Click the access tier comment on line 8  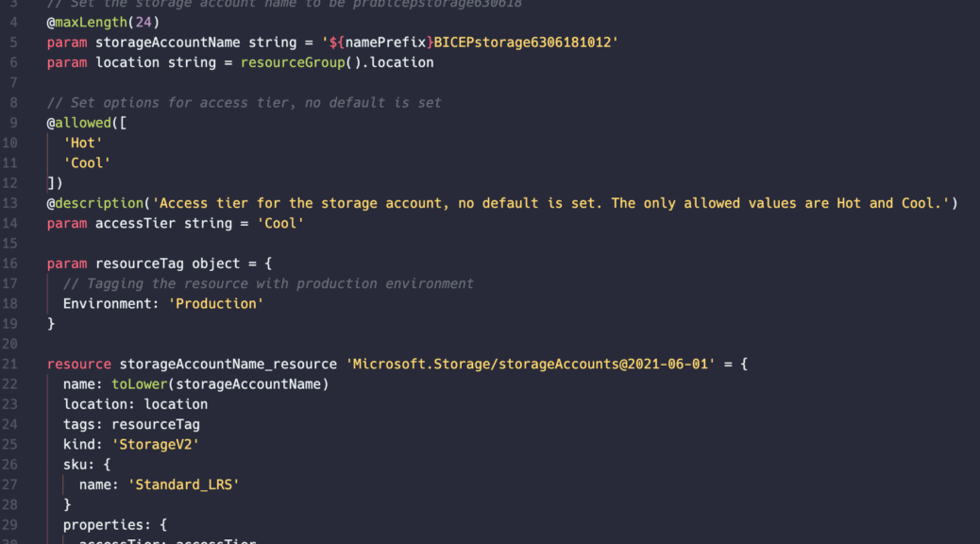244,103
